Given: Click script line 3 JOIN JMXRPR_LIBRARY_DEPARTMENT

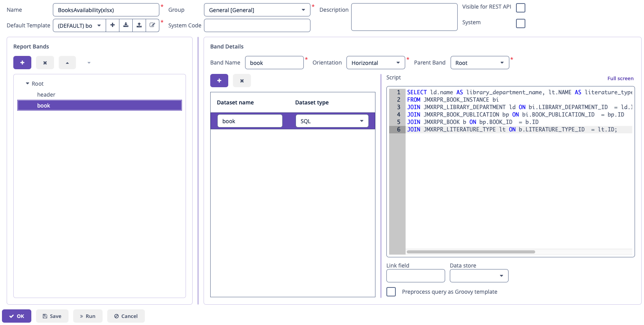Looking at the screenshot, I should [520, 107].
